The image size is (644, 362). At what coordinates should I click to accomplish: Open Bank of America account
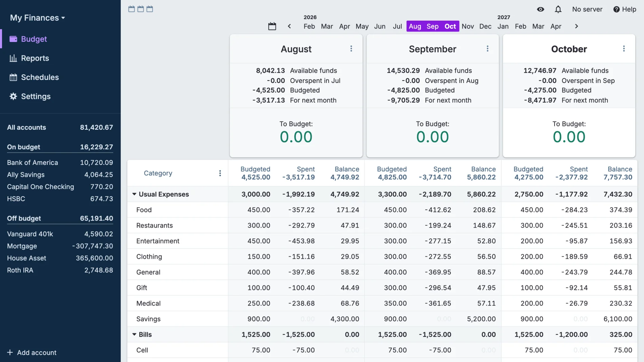(60, 163)
